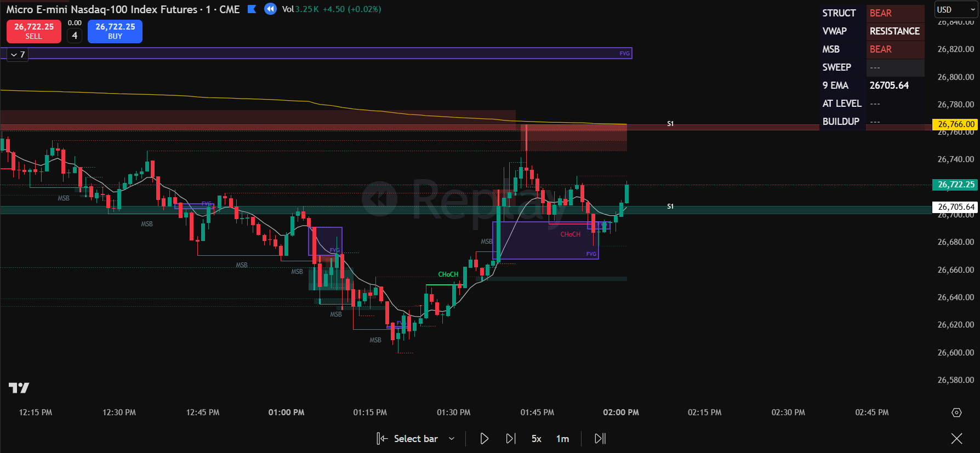
Task: Expand the Select bar dropdown arrow
Action: [452, 439]
